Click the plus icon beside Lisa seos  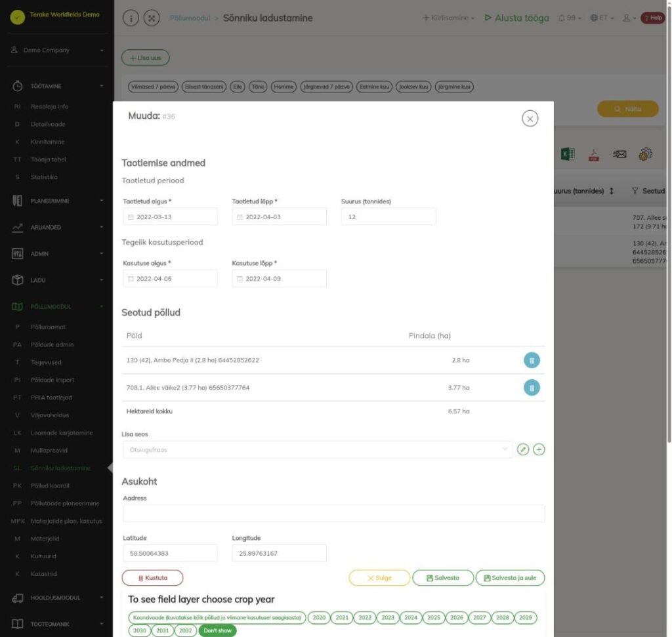539,449
